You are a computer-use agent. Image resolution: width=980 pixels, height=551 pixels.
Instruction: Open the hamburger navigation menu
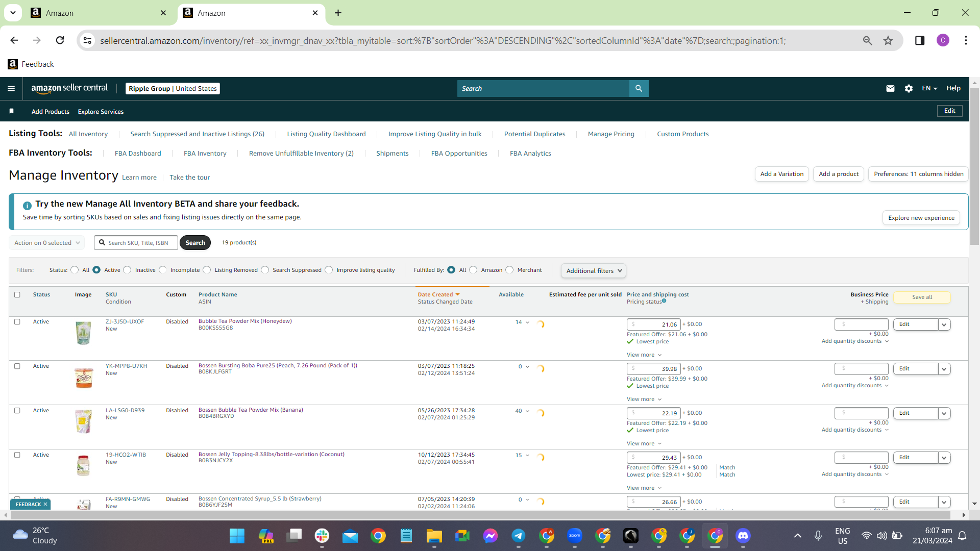coord(11,88)
